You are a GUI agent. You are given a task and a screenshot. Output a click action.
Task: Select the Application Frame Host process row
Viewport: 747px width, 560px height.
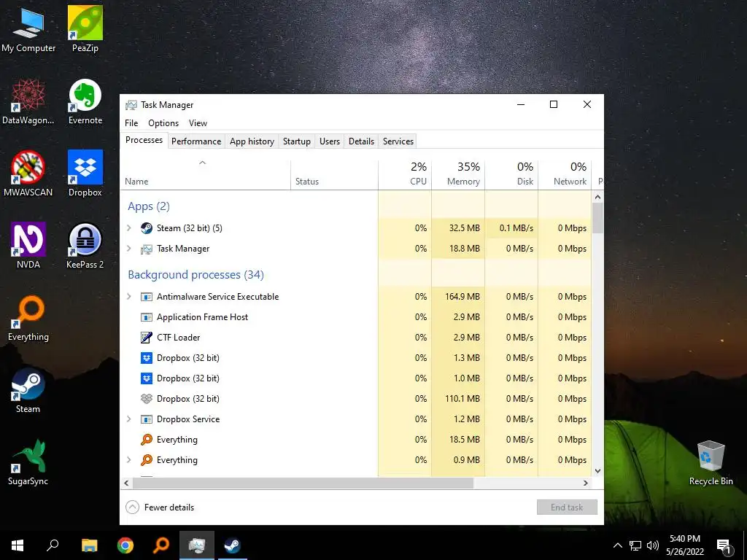click(356, 317)
